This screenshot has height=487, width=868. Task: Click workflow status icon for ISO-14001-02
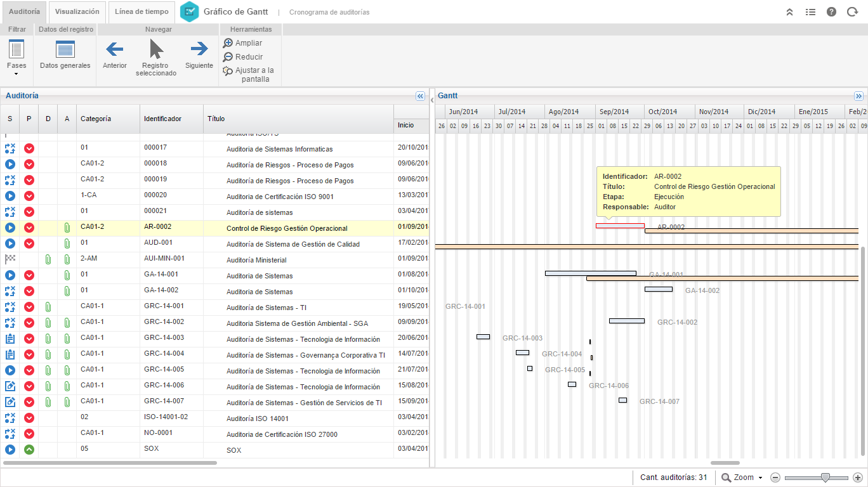pyautogui.click(x=10, y=418)
